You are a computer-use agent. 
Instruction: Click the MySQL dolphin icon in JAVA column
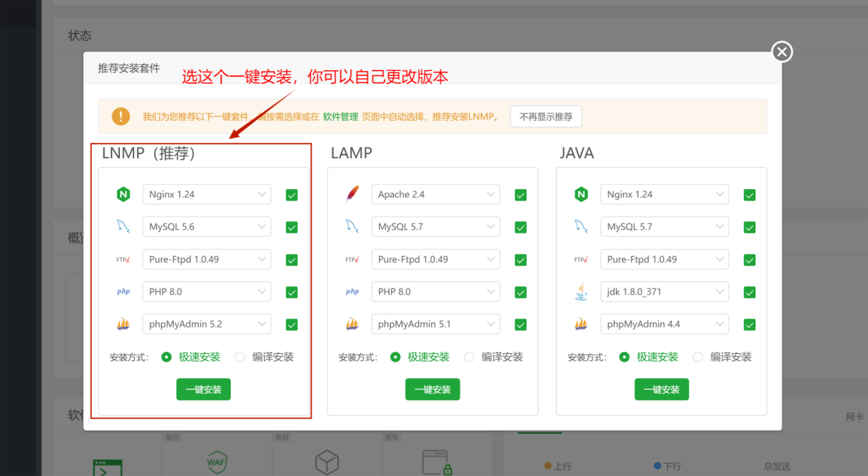tap(581, 227)
